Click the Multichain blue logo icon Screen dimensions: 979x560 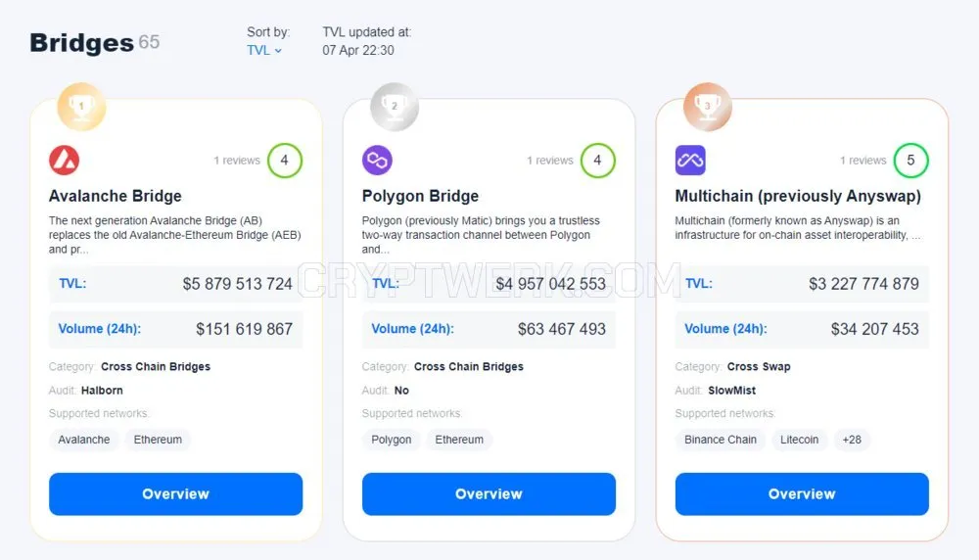pyautogui.click(x=690, y=161)
